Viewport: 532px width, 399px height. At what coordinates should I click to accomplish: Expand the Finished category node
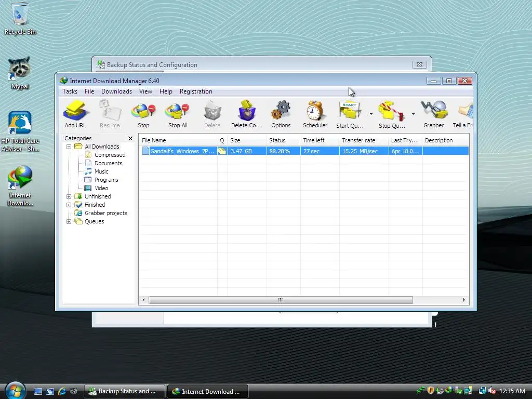69,205
